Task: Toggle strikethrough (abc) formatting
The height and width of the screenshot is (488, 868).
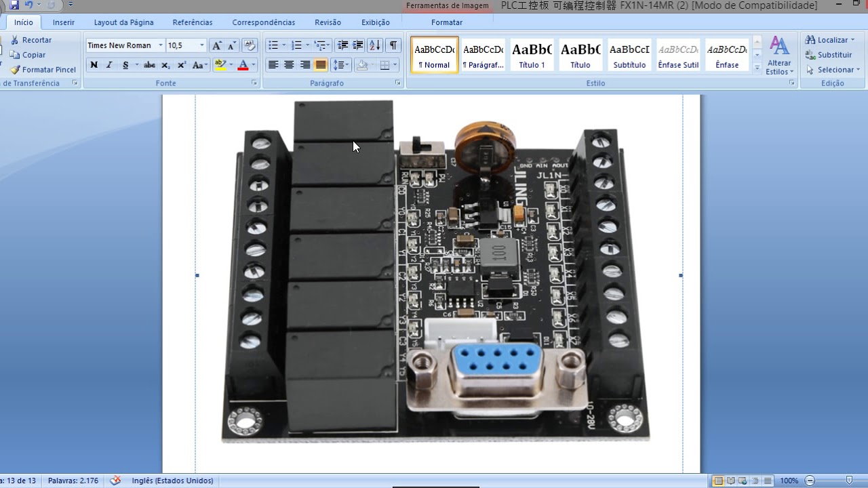Action: pos(149,65)
